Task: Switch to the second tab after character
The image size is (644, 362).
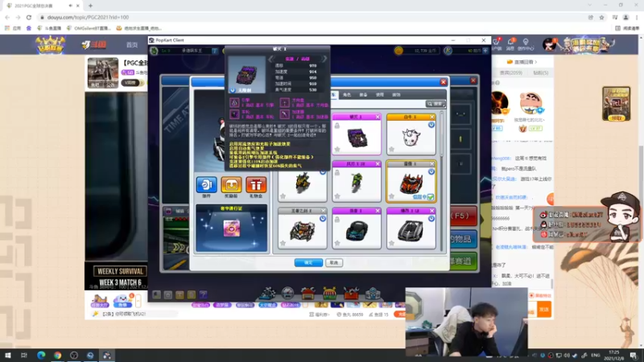Action: click(363, 95)
